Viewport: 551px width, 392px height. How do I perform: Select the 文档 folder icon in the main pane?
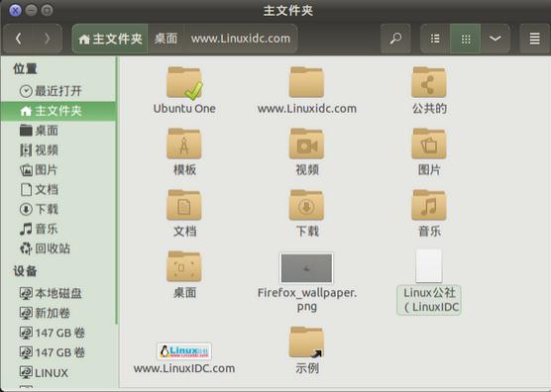[184, 205]
